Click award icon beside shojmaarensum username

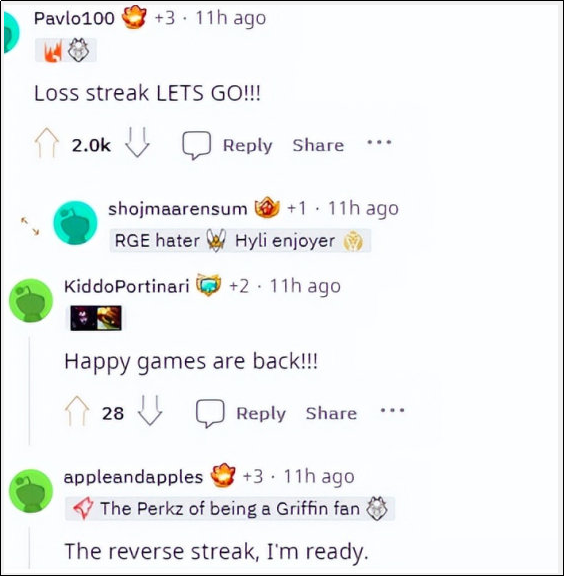pyautogui.click(x=267, y=208)
